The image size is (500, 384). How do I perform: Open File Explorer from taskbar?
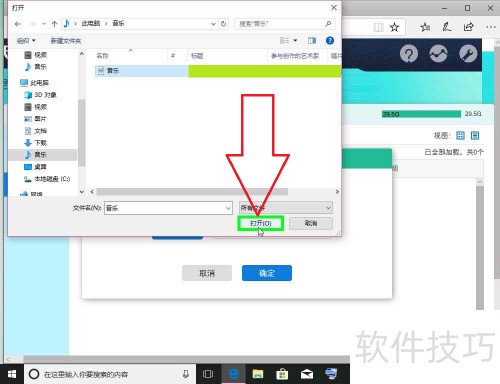click(x=258, y=374)
